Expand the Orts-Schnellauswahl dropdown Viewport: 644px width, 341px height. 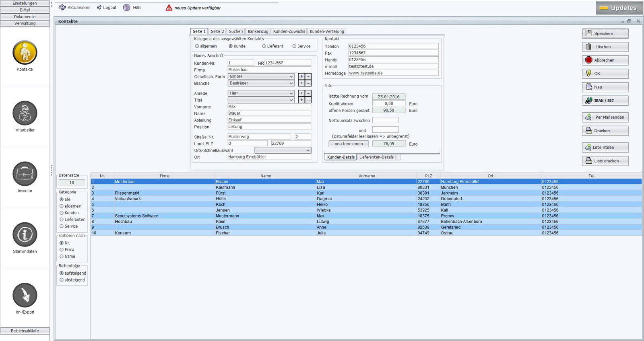(x=308, y=150)
